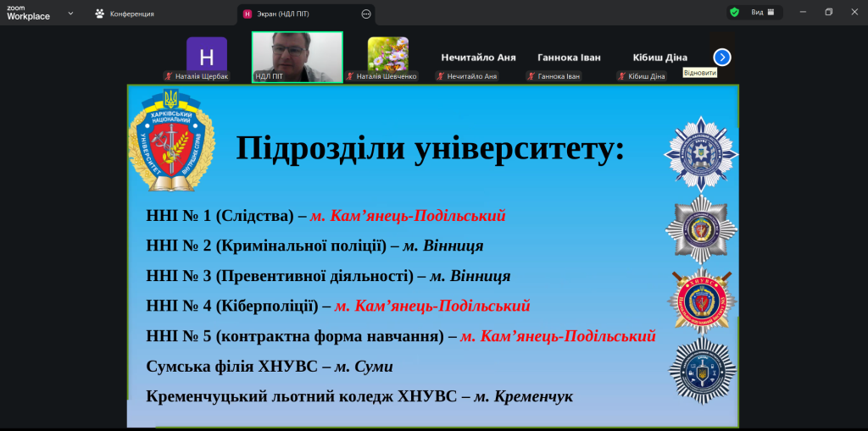The image size is (868, 431).
Task: Expand the Zoom Workplace dropdown chevron
Action: [x=70, y=14]
